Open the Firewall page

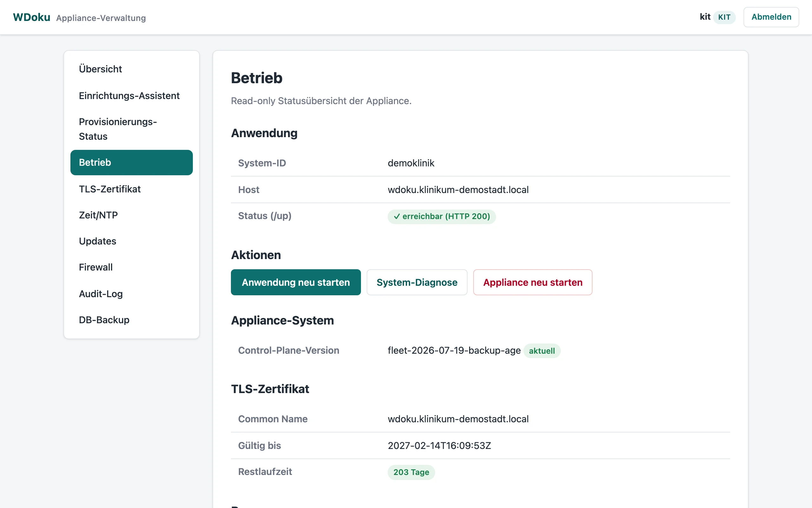point(132,267)
